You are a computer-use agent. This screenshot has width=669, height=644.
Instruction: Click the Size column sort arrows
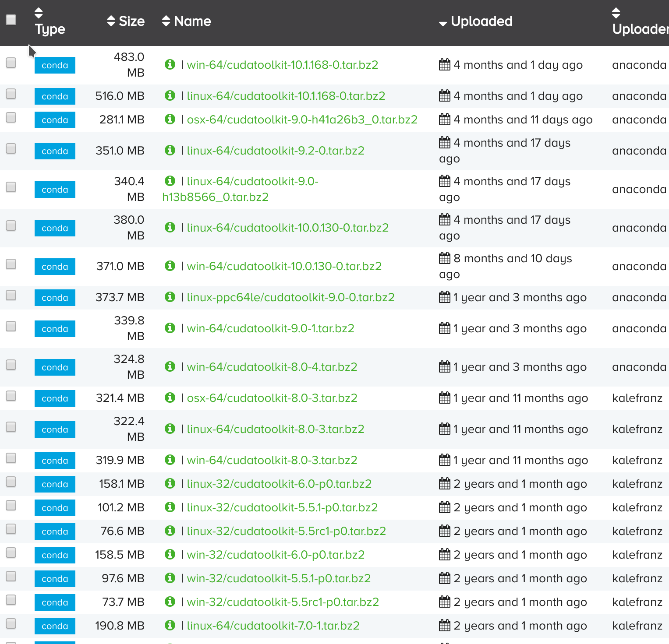tap(110, 21)
